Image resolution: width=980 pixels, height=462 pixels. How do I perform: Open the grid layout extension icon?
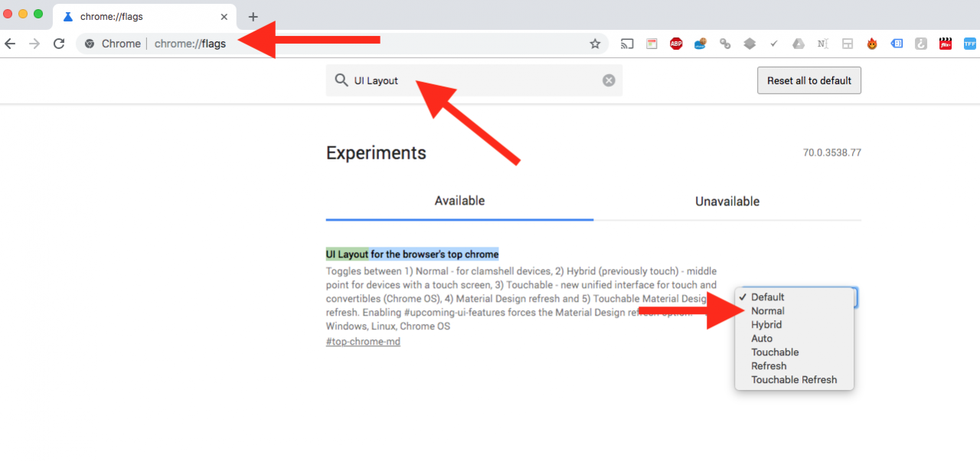[x=848, y=44]
